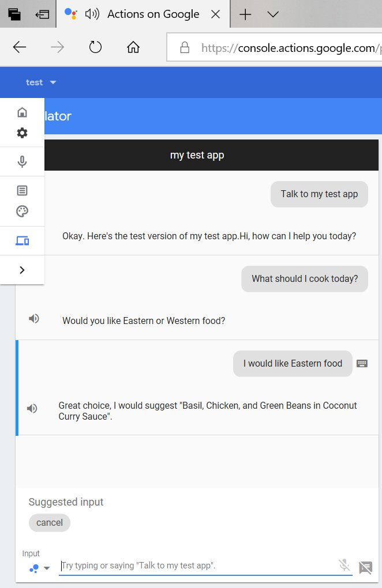Click the Suggested input heading
The width and height of the screenshot is (382, 588).
66,502
